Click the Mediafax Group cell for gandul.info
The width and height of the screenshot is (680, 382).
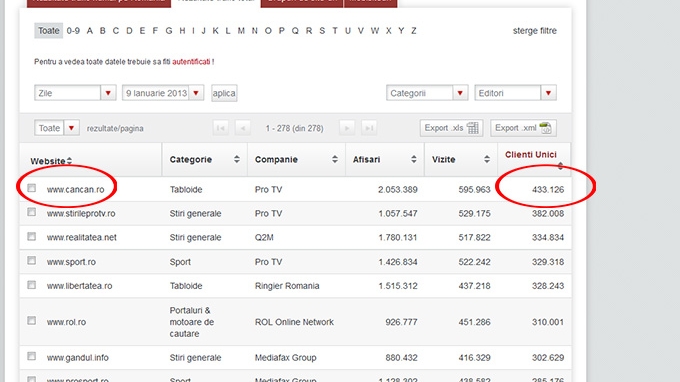pyautogui.click(x=285, y=358)
